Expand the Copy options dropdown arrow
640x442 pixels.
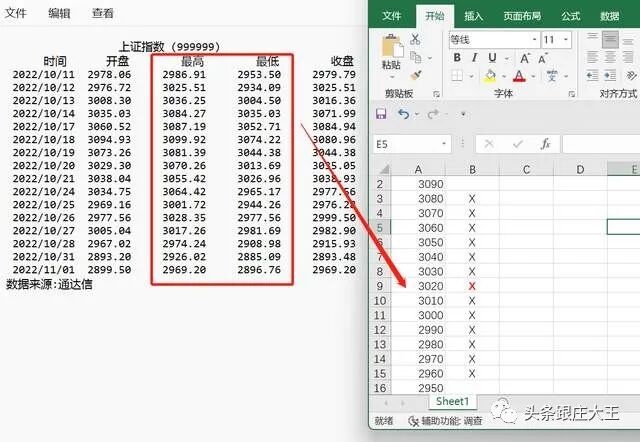coord(429,58)
